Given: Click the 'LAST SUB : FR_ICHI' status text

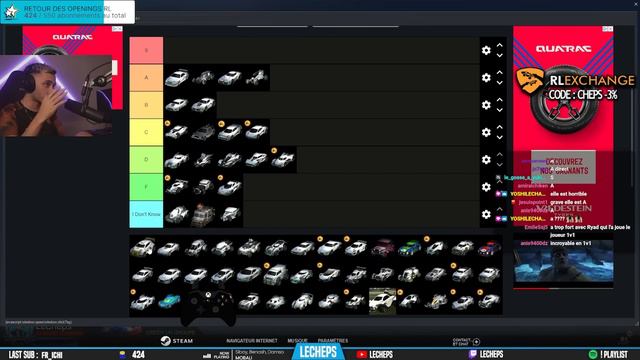Looking at the screenshot, I should point(36,355).
